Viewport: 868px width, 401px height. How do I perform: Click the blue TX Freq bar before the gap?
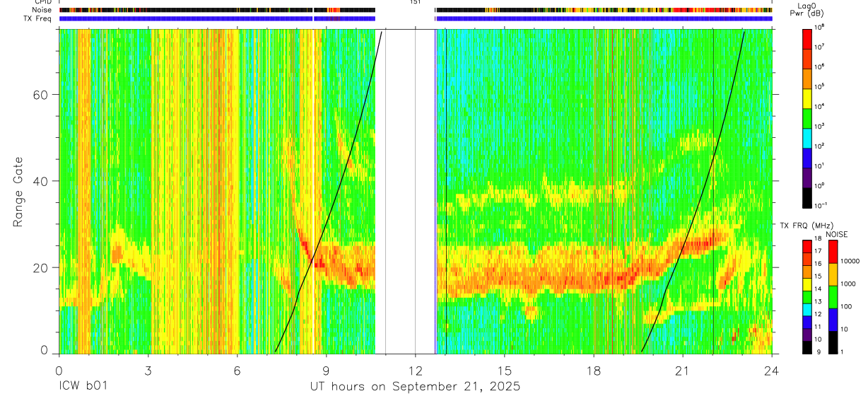click(218, 18)
